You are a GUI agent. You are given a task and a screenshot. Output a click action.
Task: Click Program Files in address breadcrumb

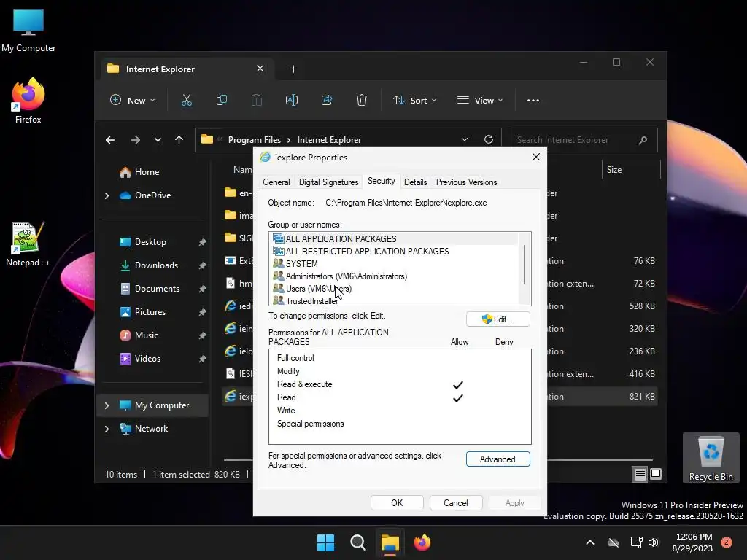(x=255, y=140)
